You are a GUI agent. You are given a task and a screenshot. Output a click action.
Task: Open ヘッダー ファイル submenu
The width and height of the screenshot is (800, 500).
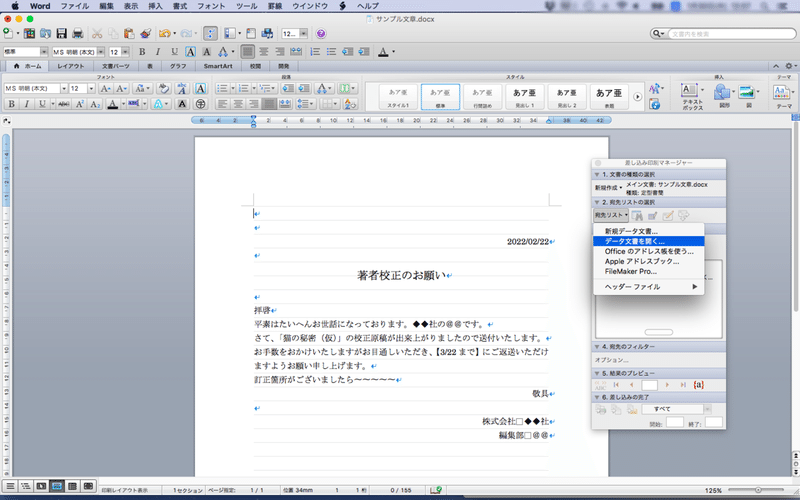648,287
